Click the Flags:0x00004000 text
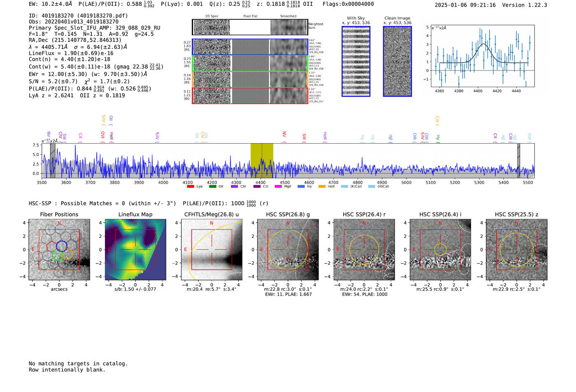Image resolution: width=576 pixels, height=392 pixels. coord(348,4)
